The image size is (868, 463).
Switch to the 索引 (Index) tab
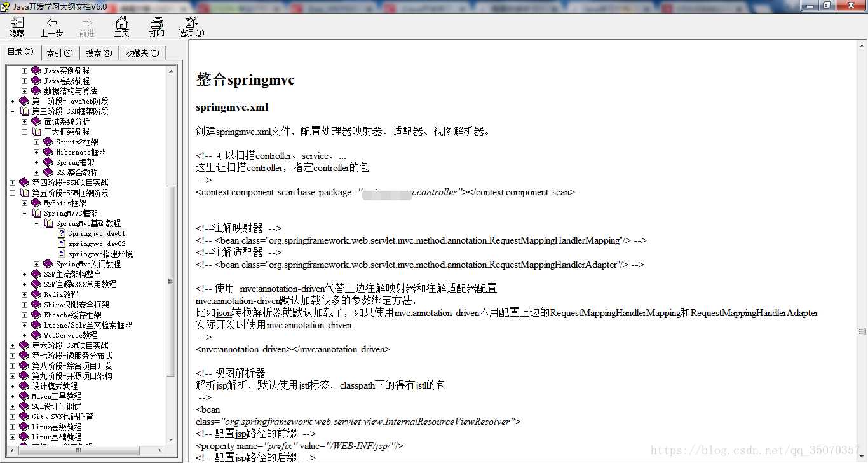(60, 53)
